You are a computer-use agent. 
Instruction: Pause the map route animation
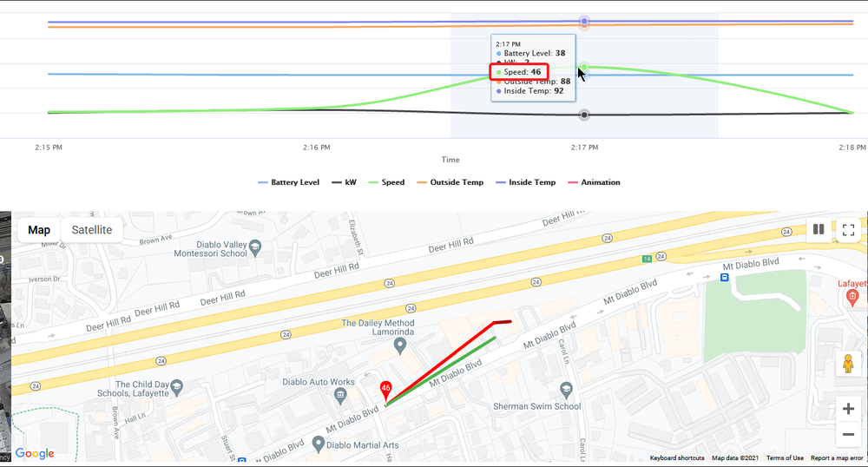[x=818, y=230]
